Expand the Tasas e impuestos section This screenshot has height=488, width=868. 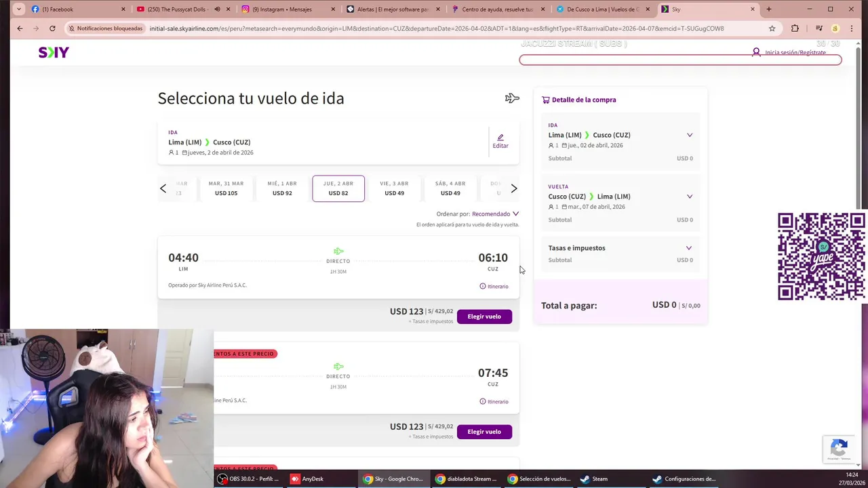(x=689, y=248)
